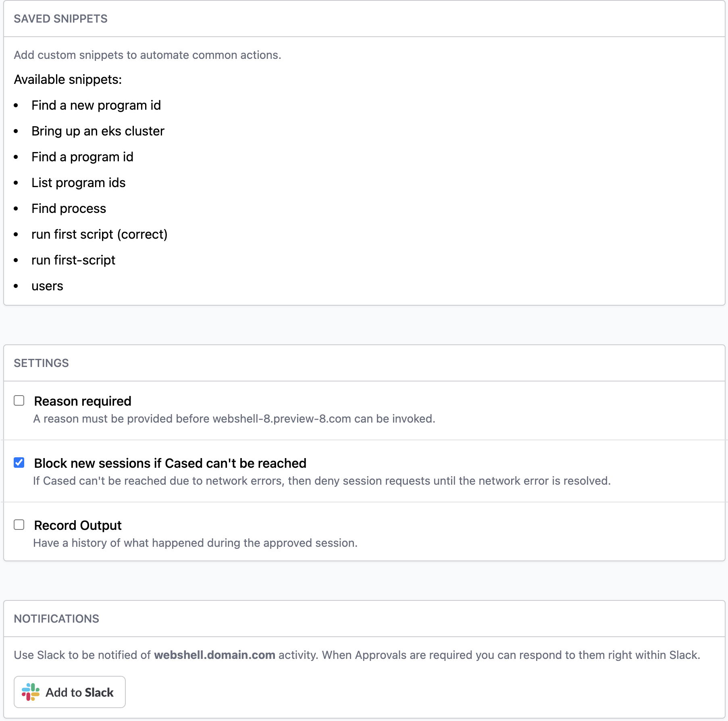Uncheck Block new sessions if Cased unreachable
The height and width of the screenshot is (721, 728).
[x=19, y=463]
